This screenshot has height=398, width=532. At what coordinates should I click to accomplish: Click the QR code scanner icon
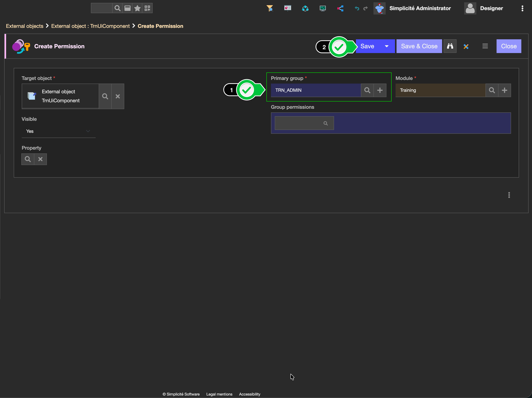147,8
